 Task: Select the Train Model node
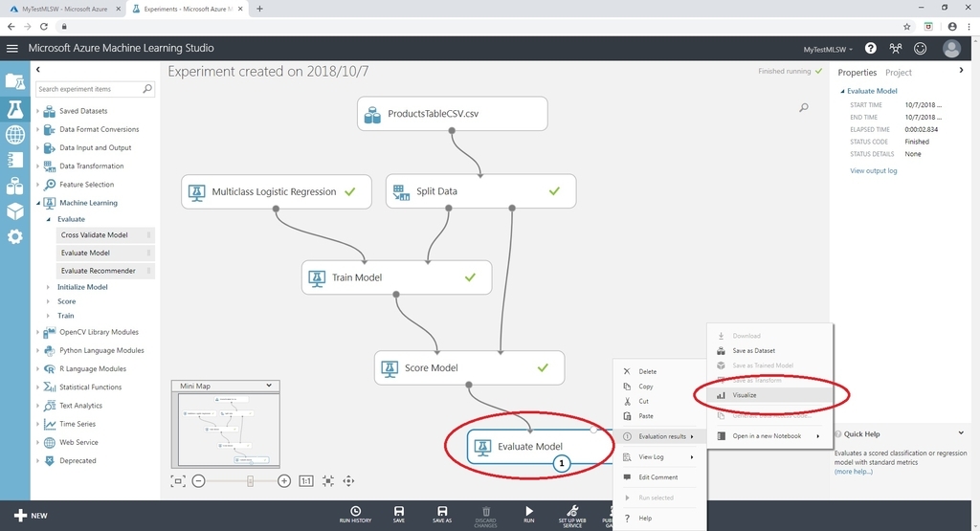tap(396, 277)
